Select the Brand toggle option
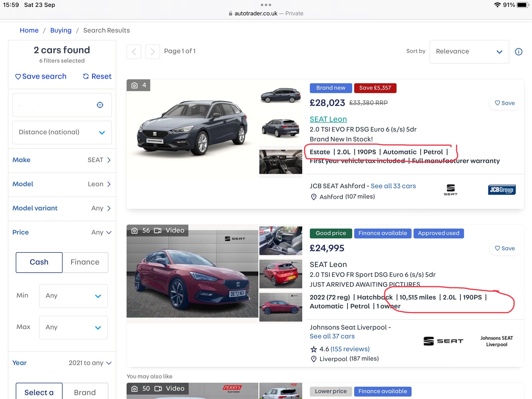532x399 pixels. pyautogui.click(x=85, y=392)
